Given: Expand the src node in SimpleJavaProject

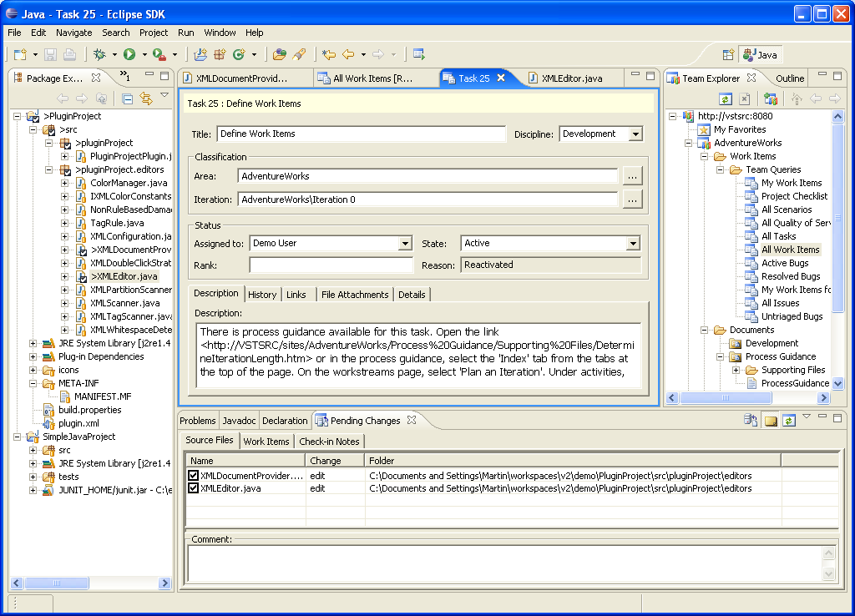Looking at the screenshot, I should tap(33, 450).
